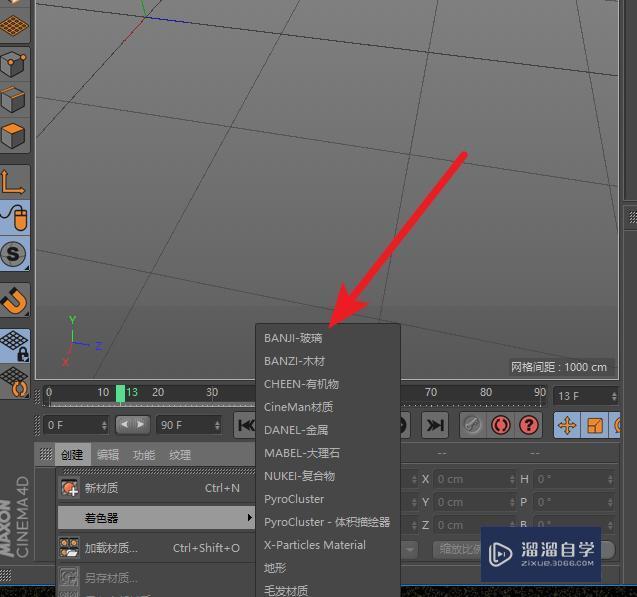Click the 13 F current frame field
The height and width of the screenshot is (597, 637).
[585, 396]
